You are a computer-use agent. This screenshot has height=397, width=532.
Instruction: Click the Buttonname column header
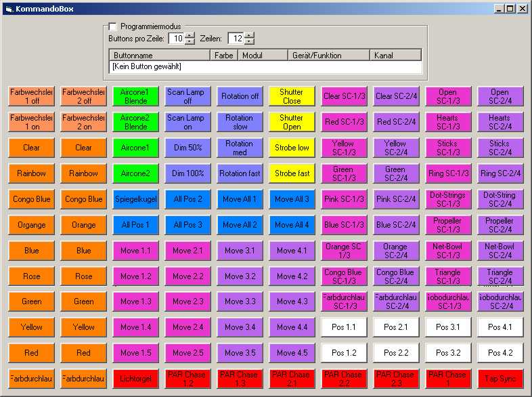pos(160,55)
